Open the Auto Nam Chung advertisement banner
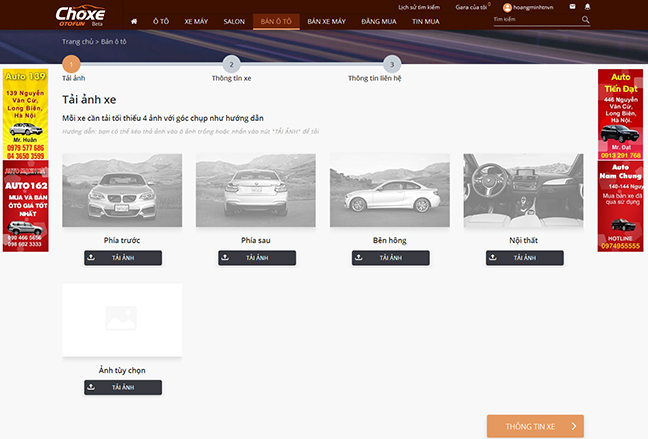The image size is (648, 439). coord(620,206)
